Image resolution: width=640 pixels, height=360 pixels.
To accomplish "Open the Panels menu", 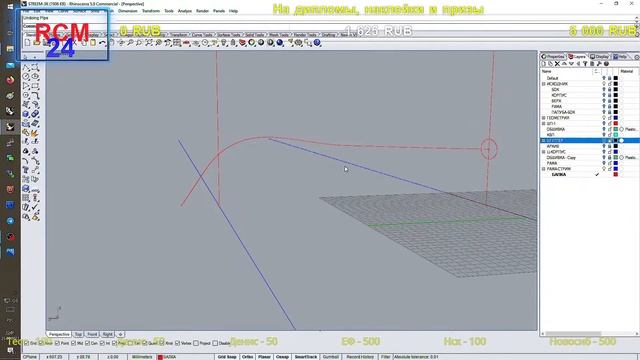I will [x=219, y=11].
